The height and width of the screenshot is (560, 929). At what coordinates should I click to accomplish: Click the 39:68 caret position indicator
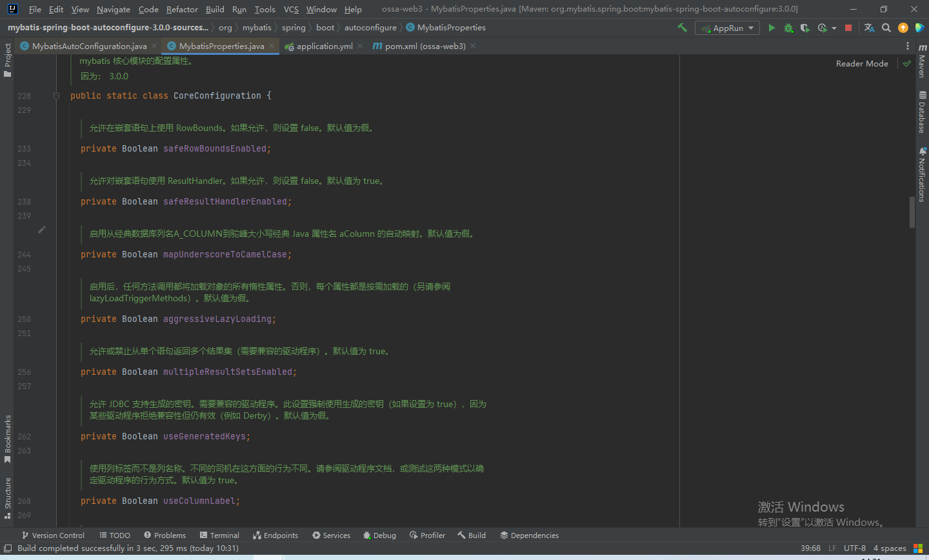pyautogui.click(x=810, y=548)
